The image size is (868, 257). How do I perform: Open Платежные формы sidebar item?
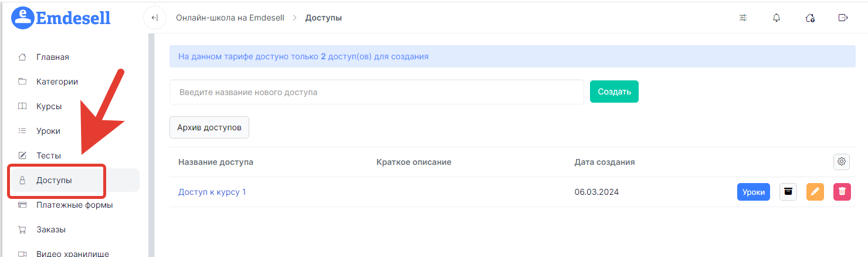click(x=73, y=205)
